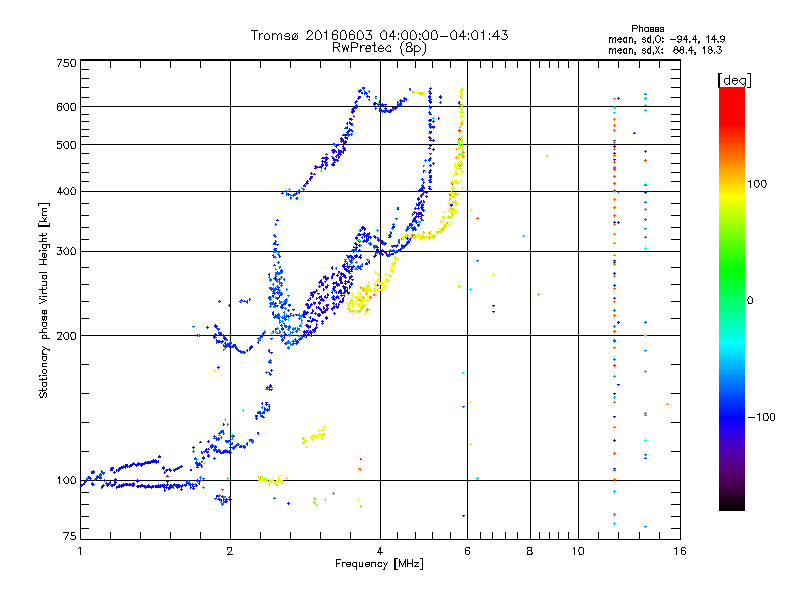Image resolution: width=800 pixels, height=600 pixels.
Task: Click the "[deg]" colorbar unit label
Action: (734, 80)
